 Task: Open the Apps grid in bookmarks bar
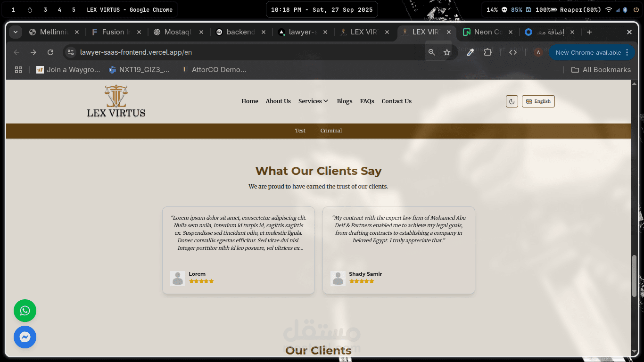tap(18, 70)
